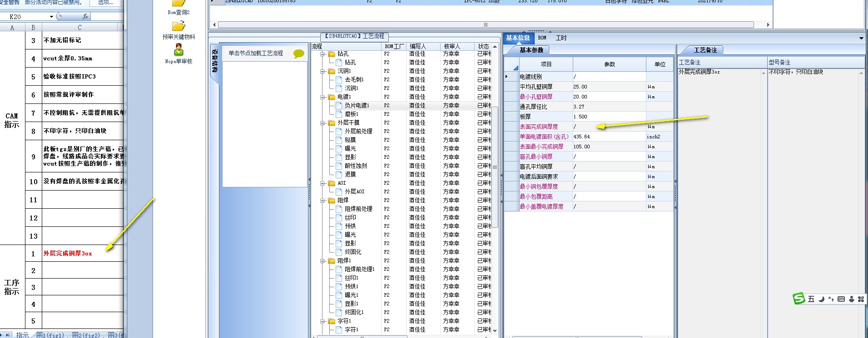The image size is (868, 338).
Task: Switch to the 基本信息 tab
Action: point(518,38)
